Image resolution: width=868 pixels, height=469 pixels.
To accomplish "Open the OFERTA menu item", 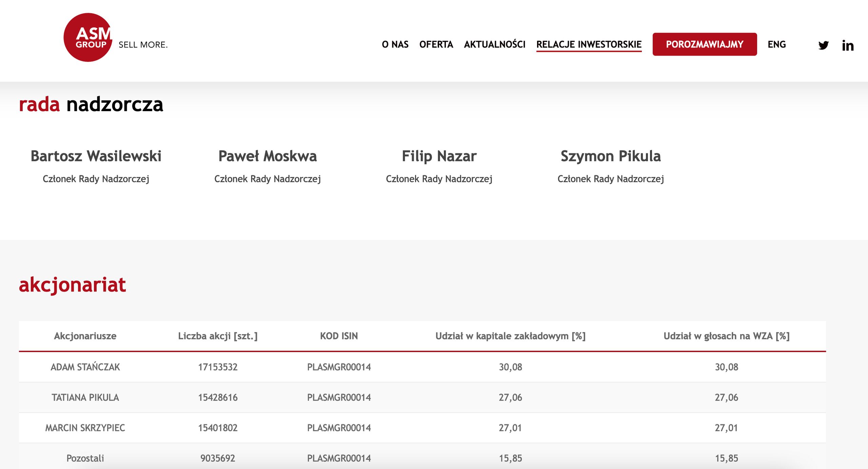I will coord(436,44).
